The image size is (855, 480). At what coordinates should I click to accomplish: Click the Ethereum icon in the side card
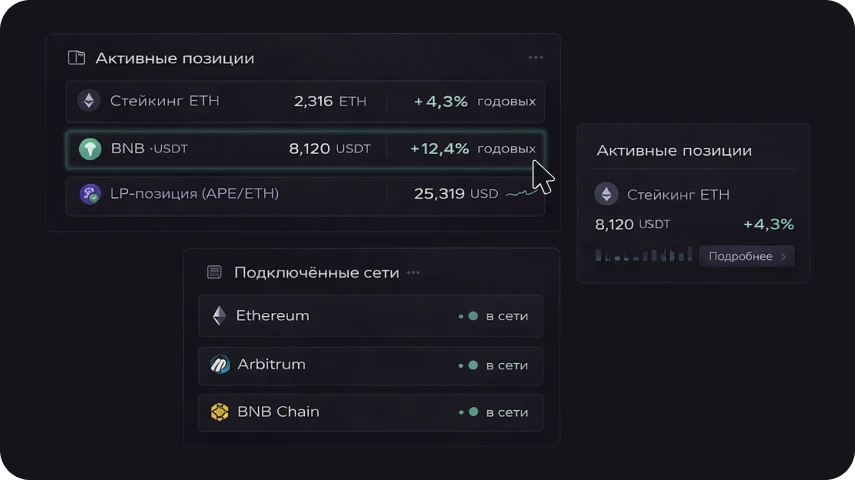[x=606, y=194]
